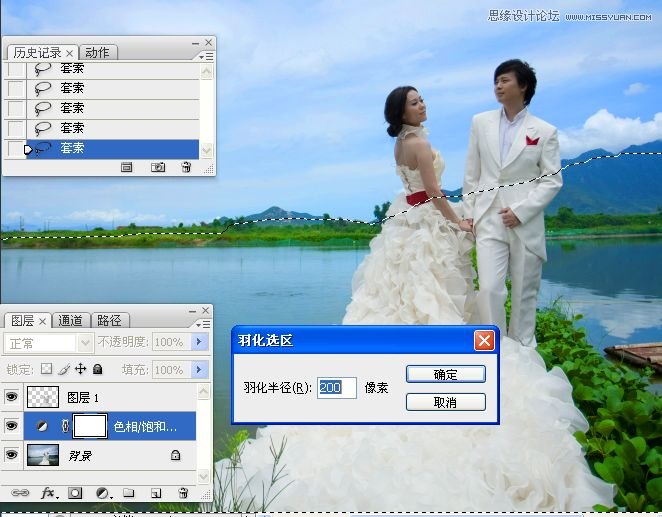Create new fill or adjustment layer
Screen dimensions: 662x517
click(x=103, y=493)
